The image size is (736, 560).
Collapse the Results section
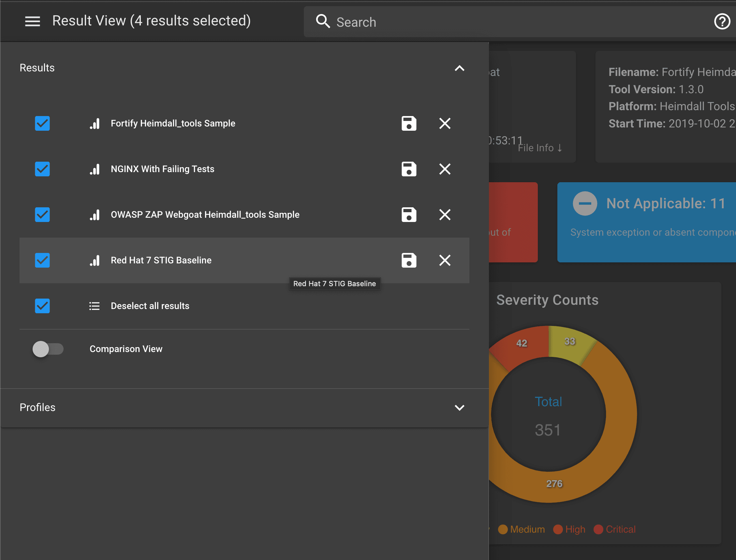(x=460, y=68)
